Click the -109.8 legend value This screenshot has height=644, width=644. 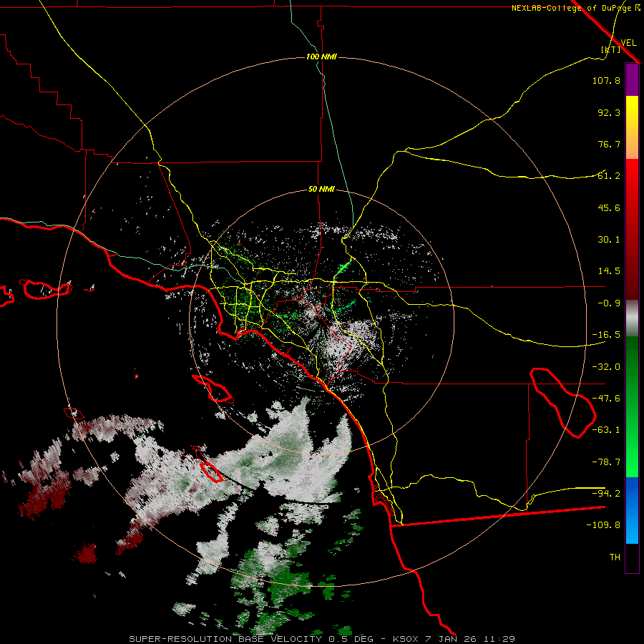[x=603, y=525]
